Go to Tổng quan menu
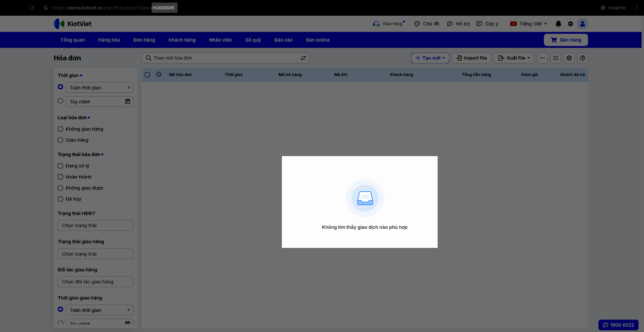 (x=72, y=40)
